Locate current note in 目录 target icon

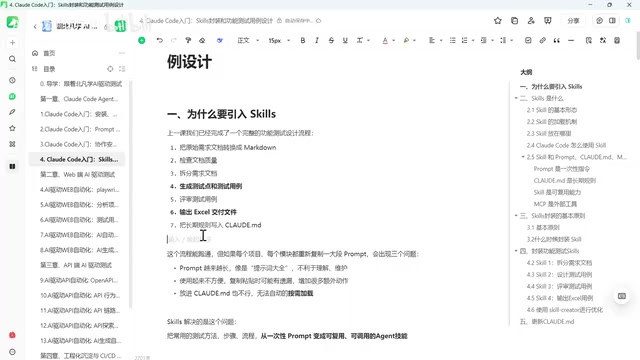click(110, 69)
